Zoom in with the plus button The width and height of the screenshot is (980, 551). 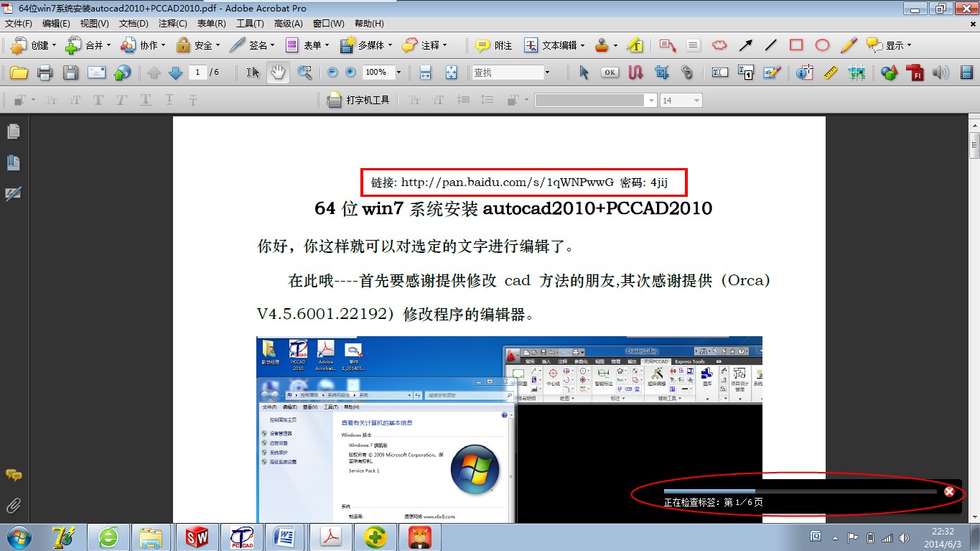[x=350, y=73]
